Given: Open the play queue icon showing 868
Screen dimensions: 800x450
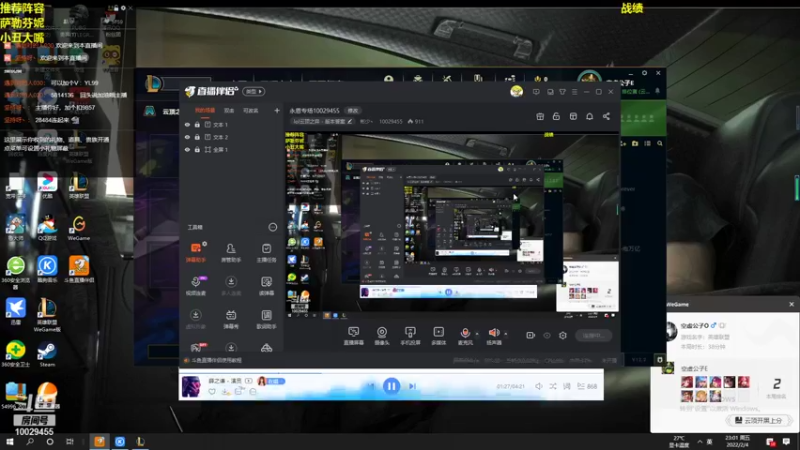Looking at the screenshot, I should coord(587,386).
